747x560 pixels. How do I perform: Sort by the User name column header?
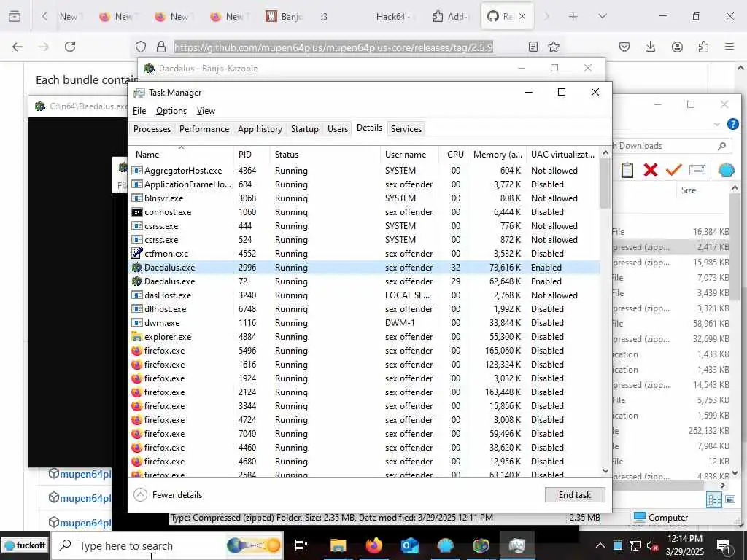pyautogui.click(x=409, y=155)
